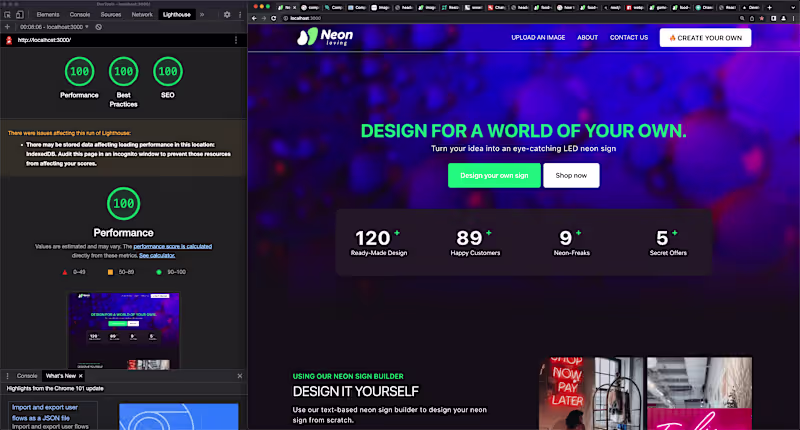Open 'performance score is calculated' link
This screenshot has width=800, height=430.
tap(172, 246)
